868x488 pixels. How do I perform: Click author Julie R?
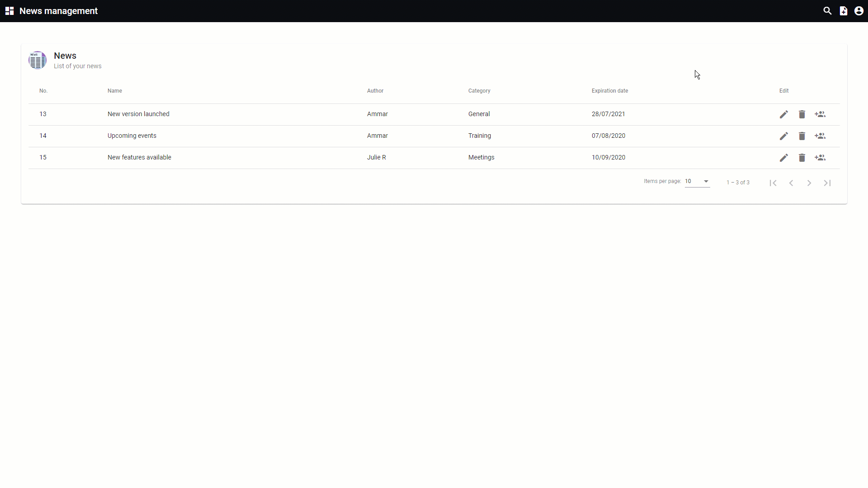point(377,157)
